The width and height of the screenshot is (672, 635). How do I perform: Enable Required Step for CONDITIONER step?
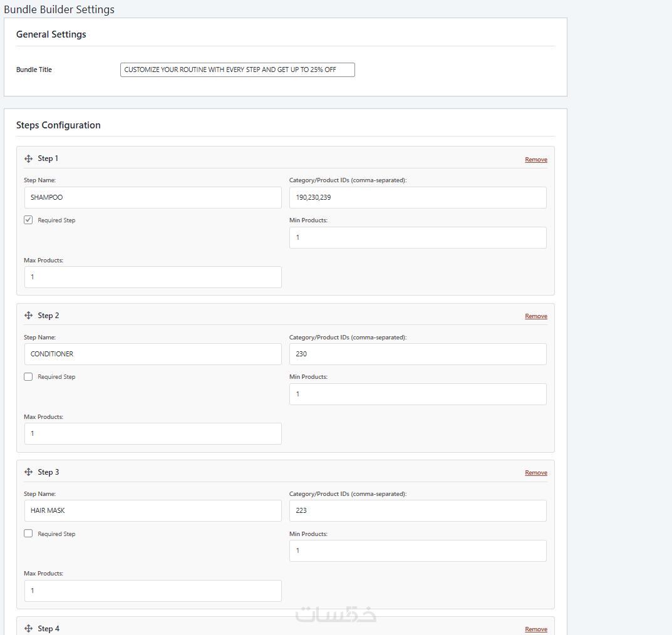point(28,377)
